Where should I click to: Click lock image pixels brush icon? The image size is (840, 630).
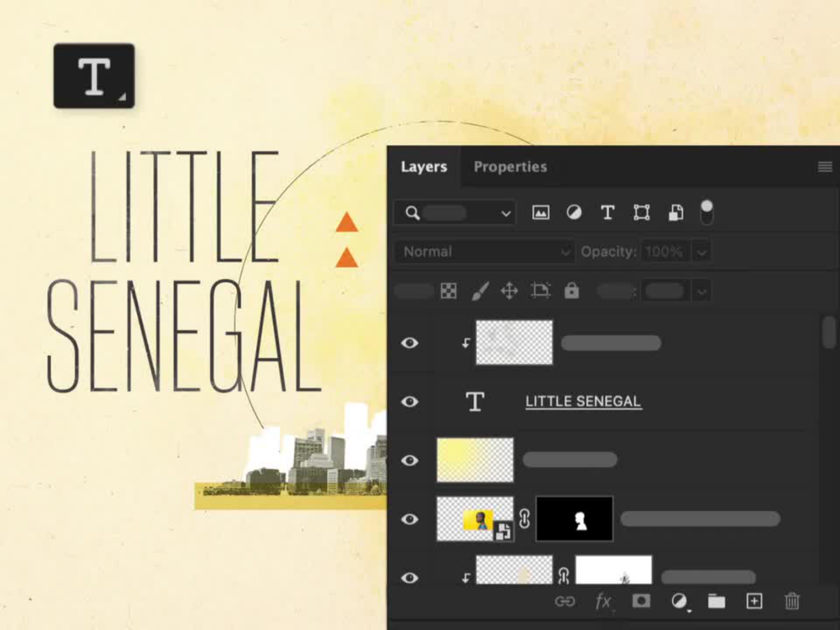pos(480,291)
